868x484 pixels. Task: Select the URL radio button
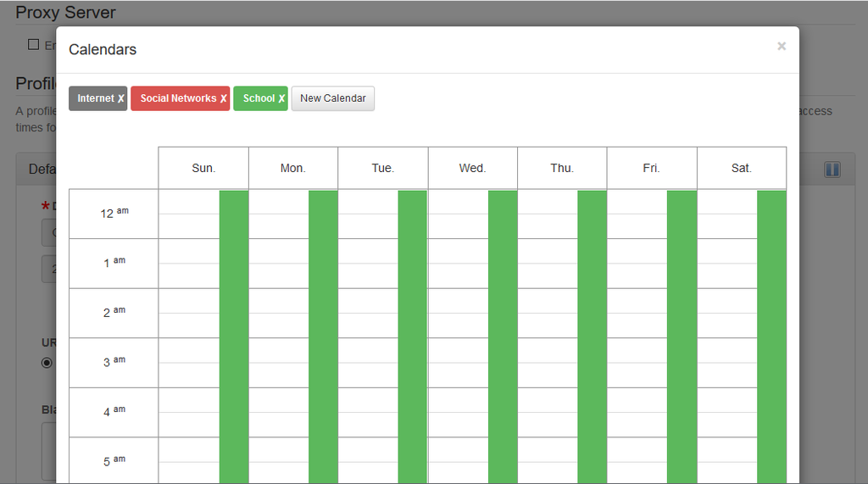tap(47, 363)
